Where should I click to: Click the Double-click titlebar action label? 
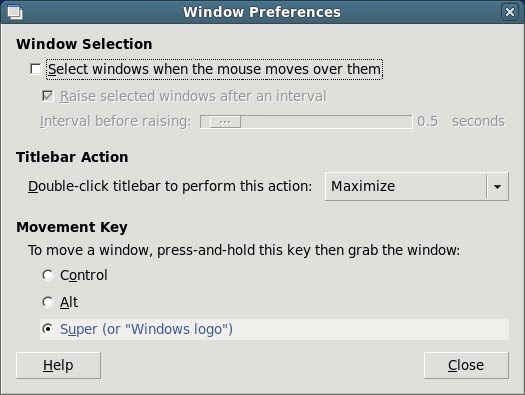point(170,186)
